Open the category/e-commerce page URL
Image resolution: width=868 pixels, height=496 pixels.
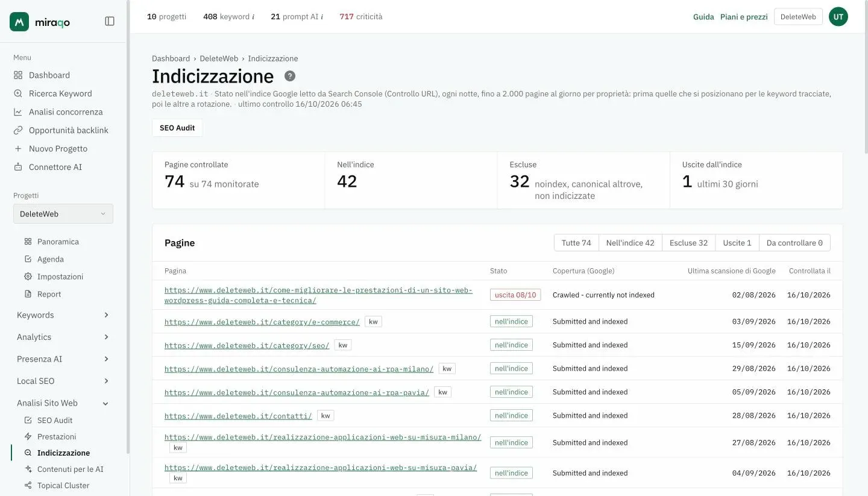[262, 322]
